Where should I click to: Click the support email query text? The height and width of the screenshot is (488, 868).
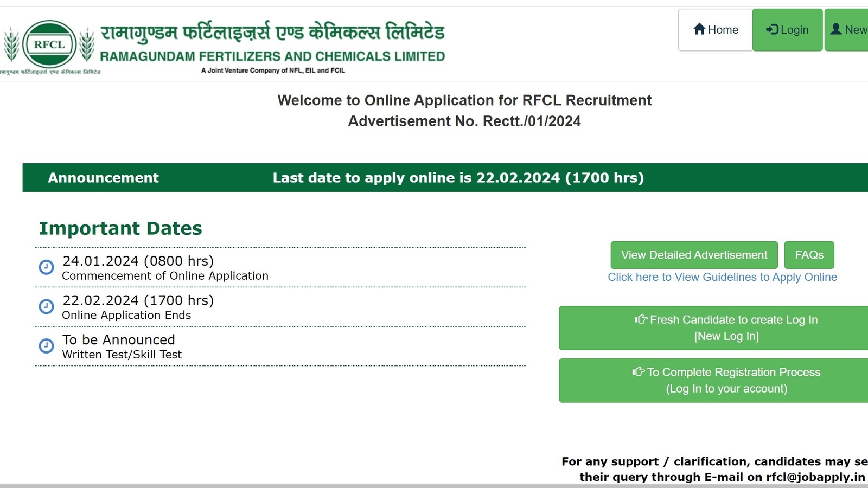715,469
